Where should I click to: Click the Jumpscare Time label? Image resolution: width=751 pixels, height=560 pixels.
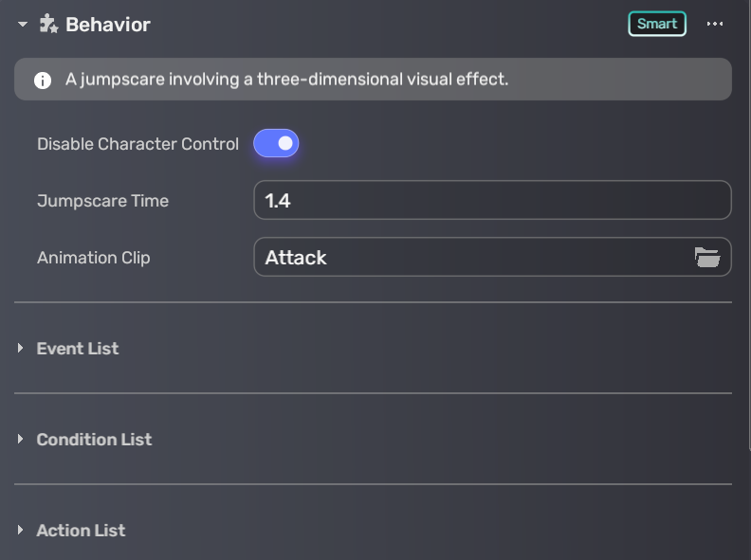[x=102, y=201]
